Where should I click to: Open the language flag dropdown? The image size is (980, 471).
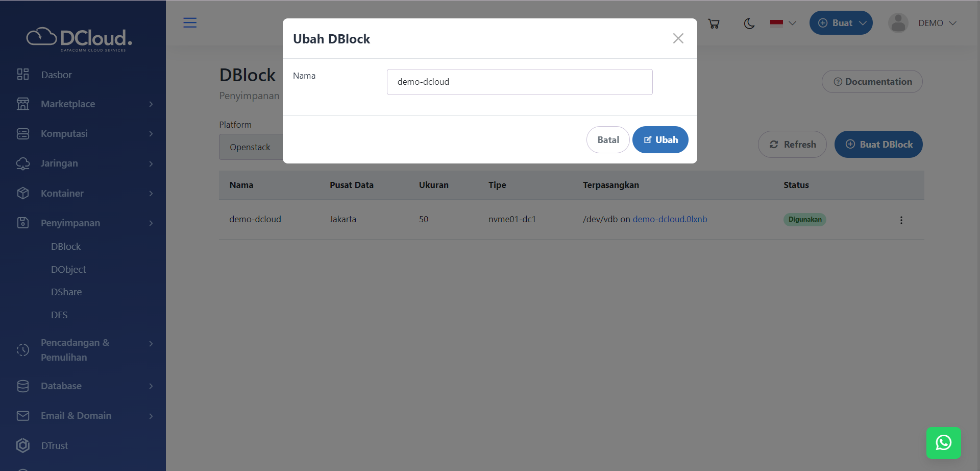tap(783, 23)
